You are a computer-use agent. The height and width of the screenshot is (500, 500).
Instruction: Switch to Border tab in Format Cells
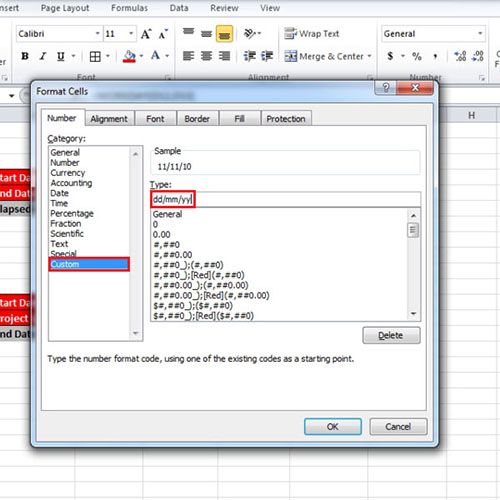point(197,119)
